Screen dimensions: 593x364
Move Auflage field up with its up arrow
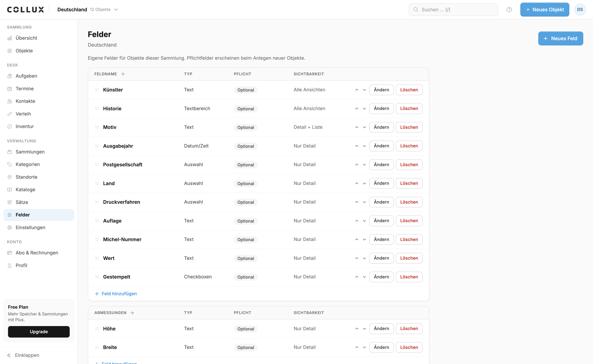click(357, 221)
